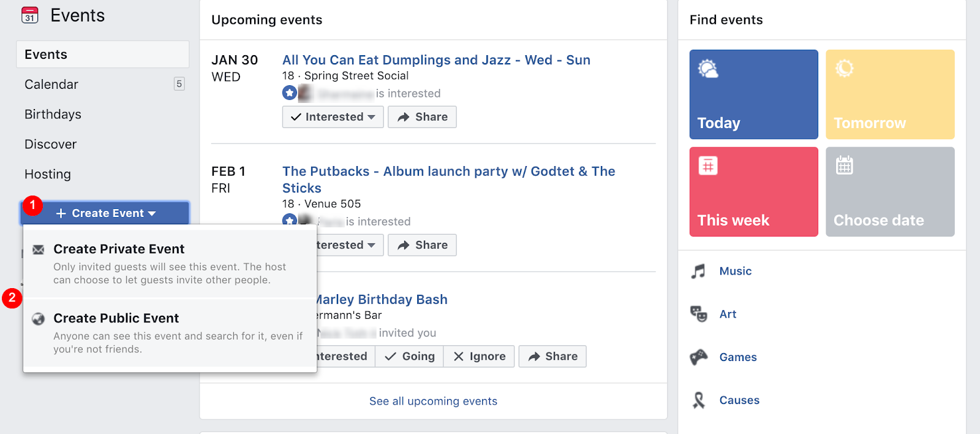Open the Calendar sidebar item
980x434 pixels.
(x=51, y=85)
